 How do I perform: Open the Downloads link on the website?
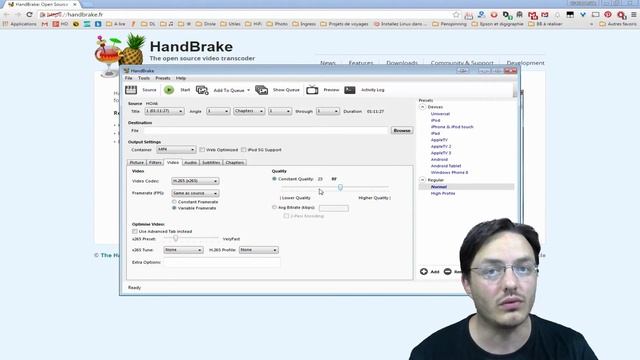[402, 63]
